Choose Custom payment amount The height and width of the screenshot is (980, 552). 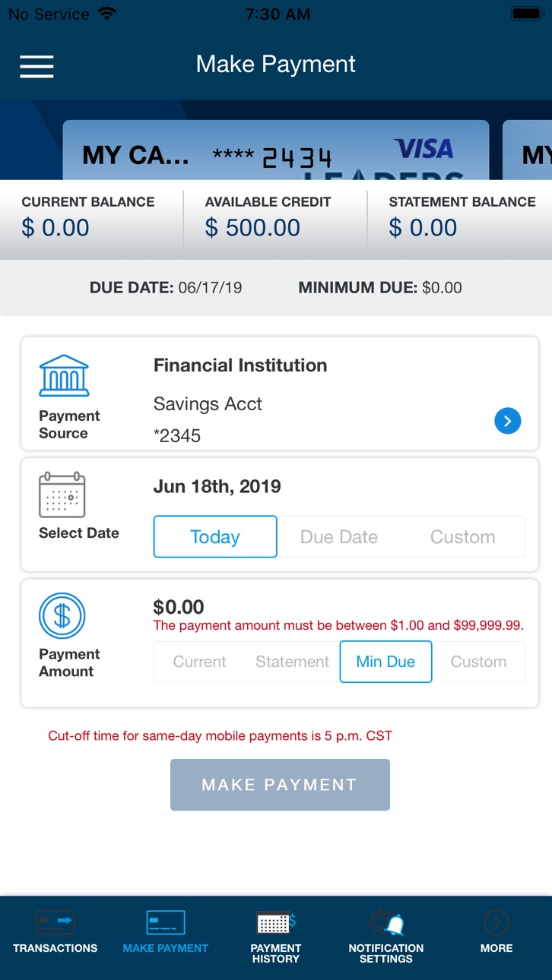click(478, 662)
